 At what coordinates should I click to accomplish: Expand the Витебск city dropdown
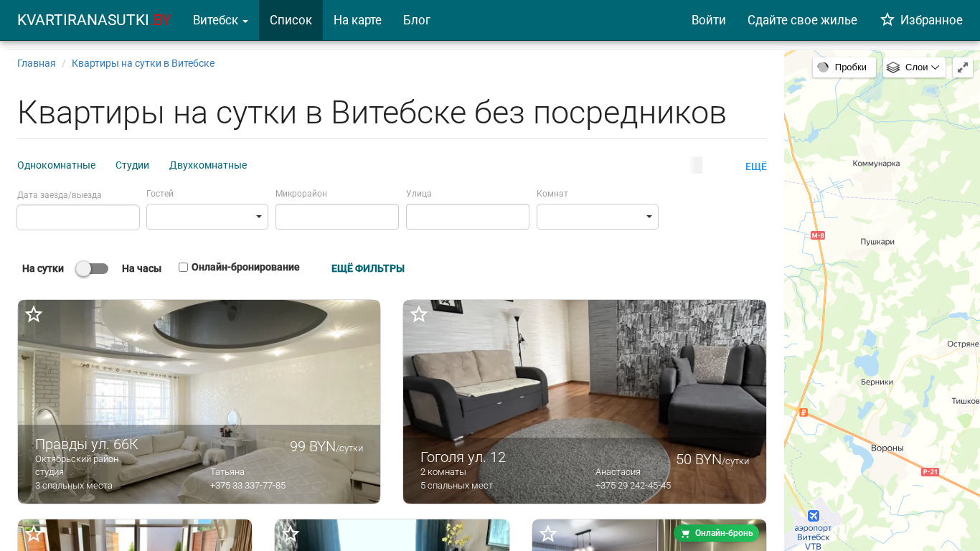[220, 20]
